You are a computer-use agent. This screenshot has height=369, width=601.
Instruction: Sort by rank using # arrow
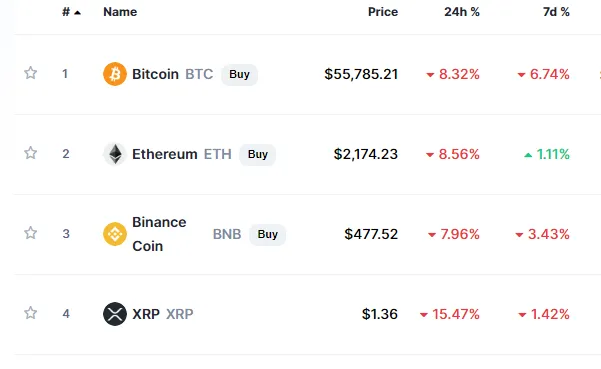point(71,12)
